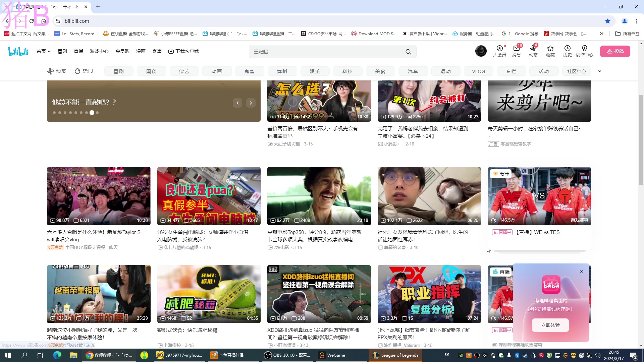The width and height of the screenshot is (644, 362).
Task: Close the desktop client promo popup
Action: tap(581, 271)
